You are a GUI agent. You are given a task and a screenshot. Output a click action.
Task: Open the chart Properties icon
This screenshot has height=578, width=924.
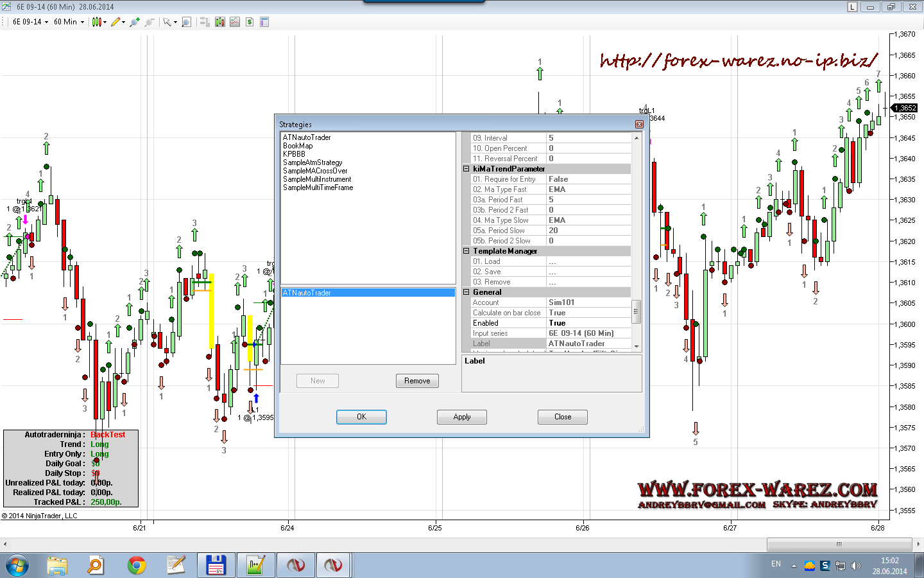pyautogui.click(x=264, y=22)
